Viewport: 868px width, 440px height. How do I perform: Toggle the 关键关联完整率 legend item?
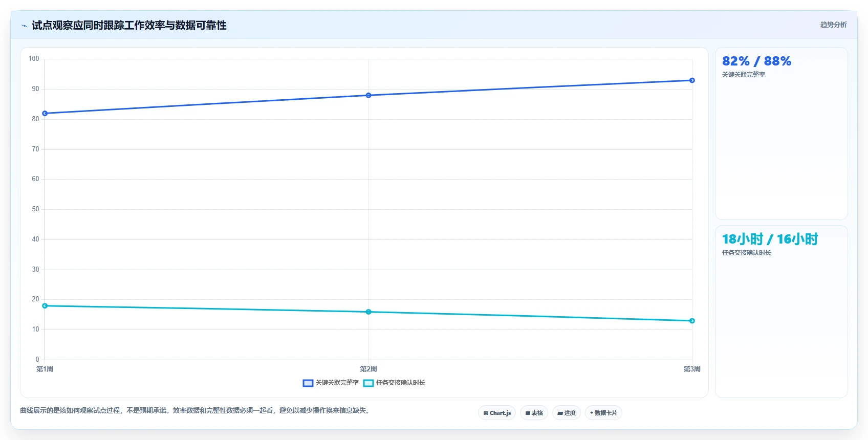tap(331, 383)
